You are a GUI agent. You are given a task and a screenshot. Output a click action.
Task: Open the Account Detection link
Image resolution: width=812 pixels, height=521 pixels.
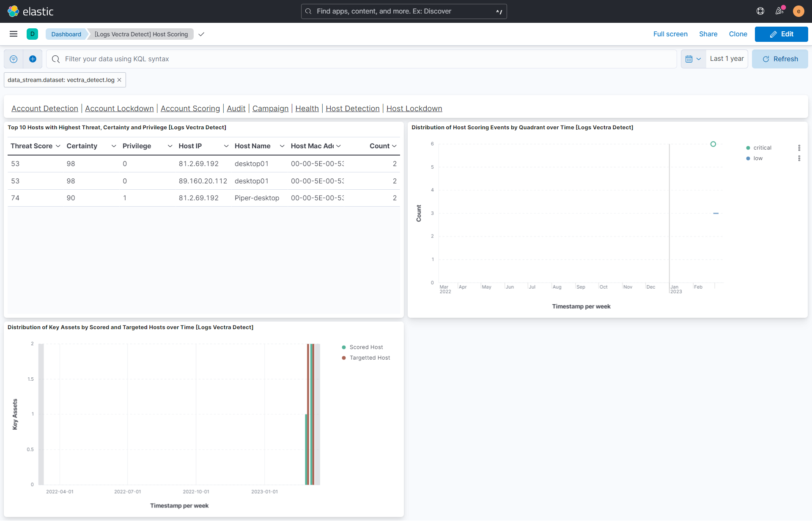[45, 109]
